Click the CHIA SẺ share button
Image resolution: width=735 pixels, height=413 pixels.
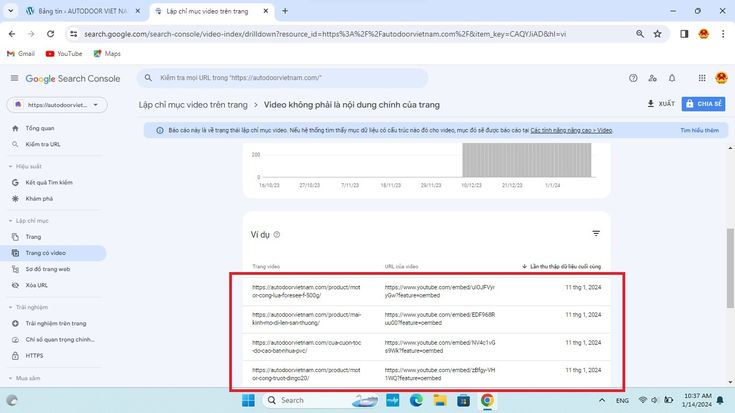click(x=703, y=104)
